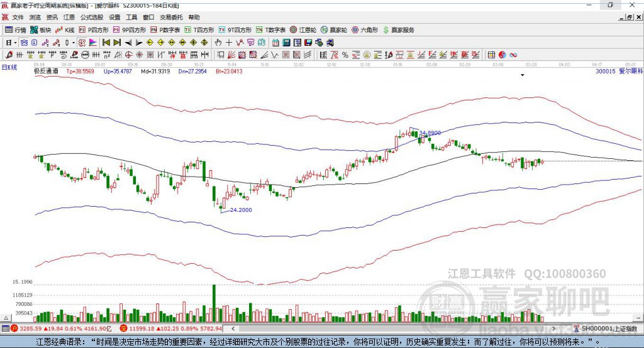Click the 极反通道 indicator name
Image resolution: width=644 pixels, height=348 pixels.
46,71
